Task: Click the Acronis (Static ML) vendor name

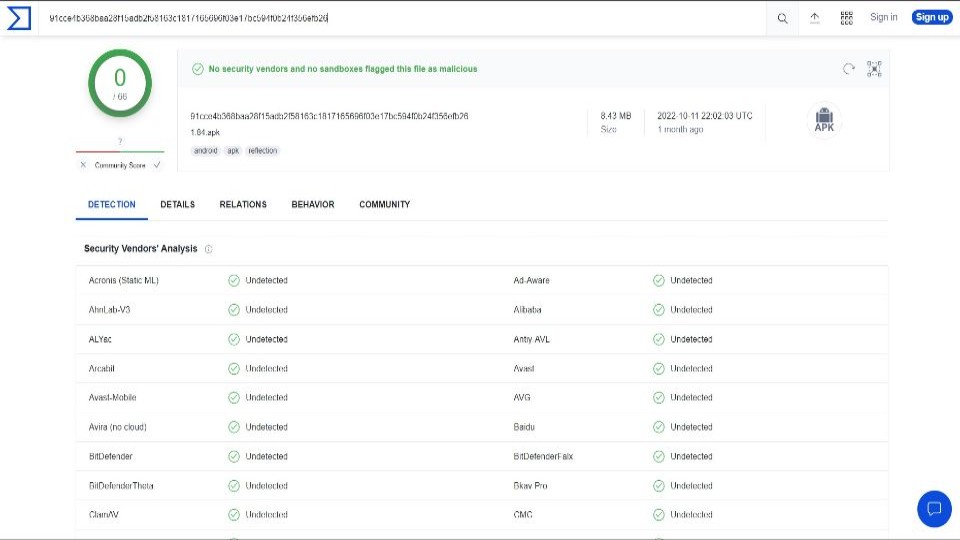Action: pyautogui.click(x=124, y=280)
